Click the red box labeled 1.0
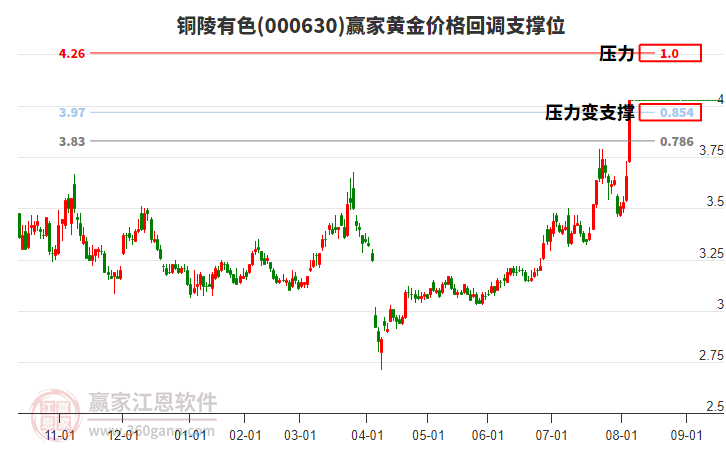Viewport: 726px width, 450px height. pos(670,53)
